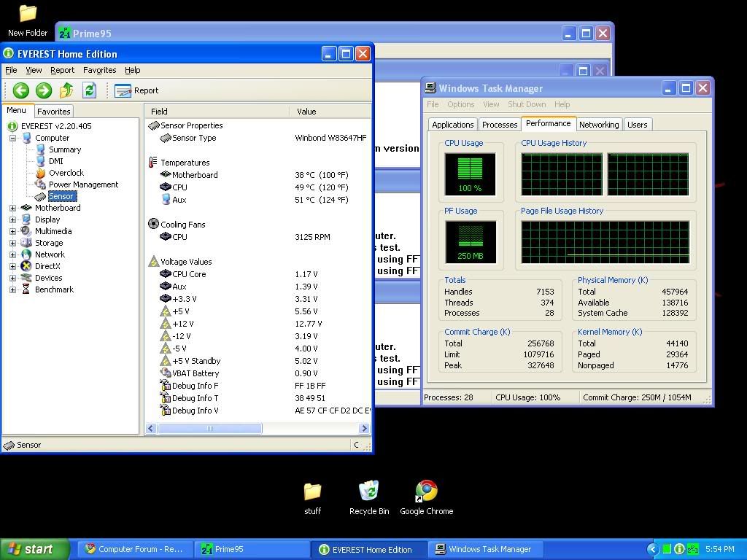This screenshot has width=747, height=560.
Task: Switch to the Networking tab in Task Manager
Action: click(598, 125)
